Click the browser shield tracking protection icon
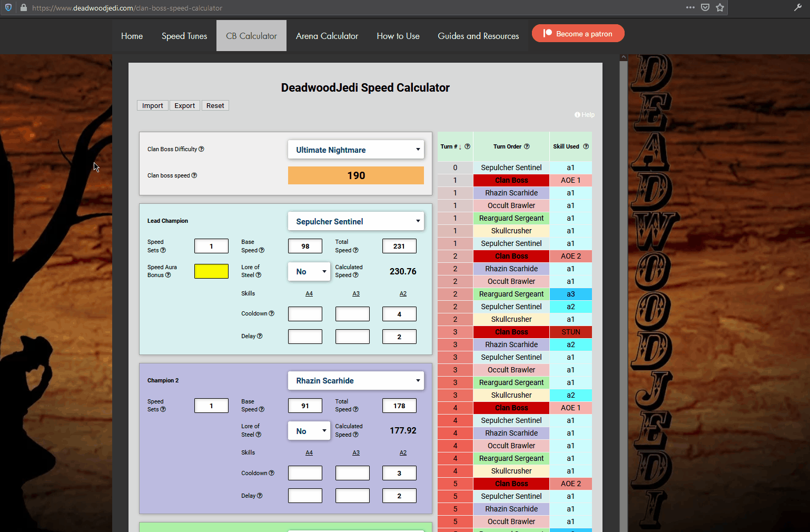Image resolution: width=810 pixels, height=532 pixels. tap(8, 8)
